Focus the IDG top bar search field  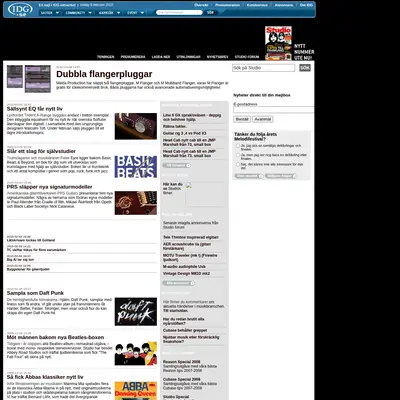coord(179,12)
